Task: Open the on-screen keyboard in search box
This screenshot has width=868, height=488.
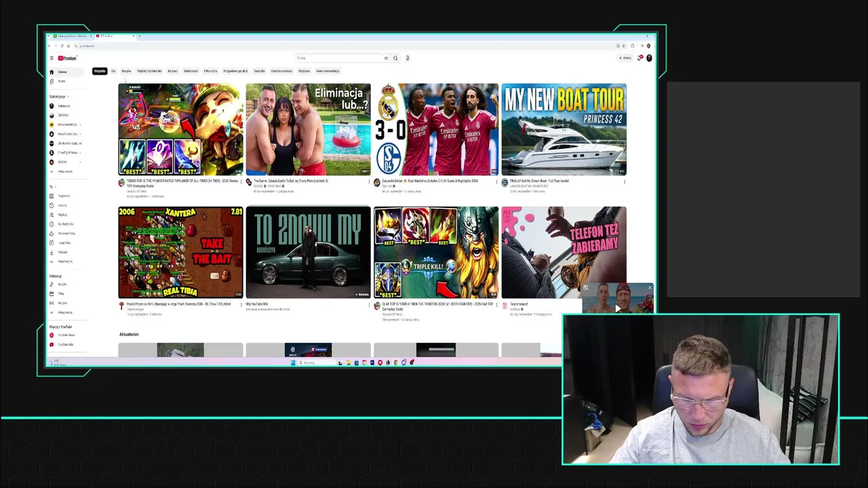Action: point(386,58)
